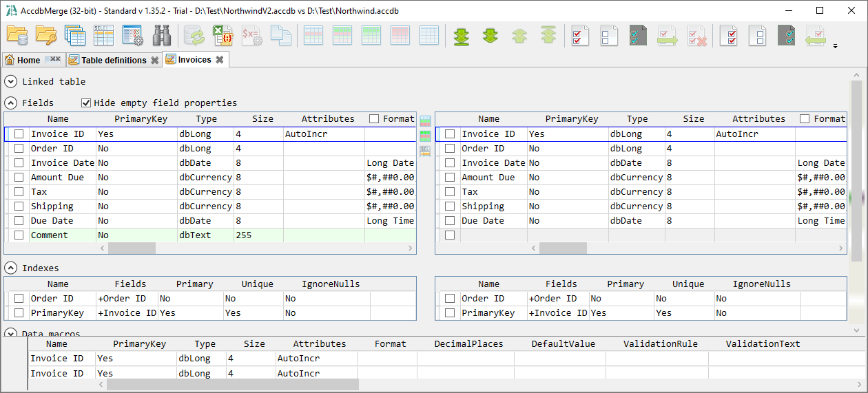Click the database refresh icon
The width and height of the screenshot is (868, 393).
coord(194,35)
